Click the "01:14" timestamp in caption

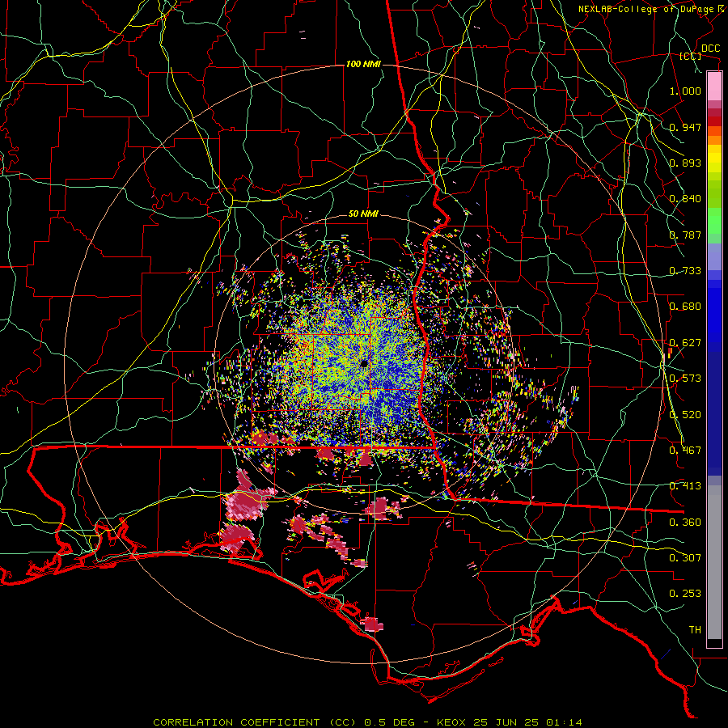pyautogui.click(x=564, y=722)
